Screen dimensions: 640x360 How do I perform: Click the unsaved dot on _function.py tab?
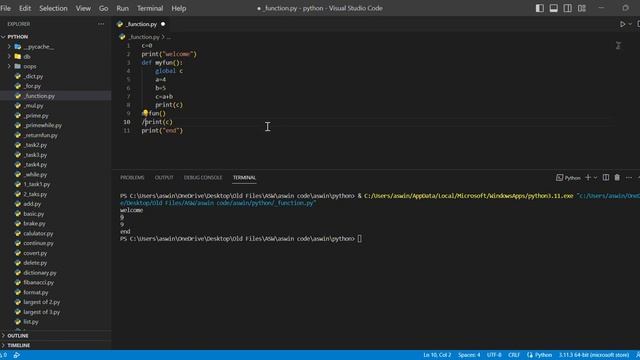163,24
